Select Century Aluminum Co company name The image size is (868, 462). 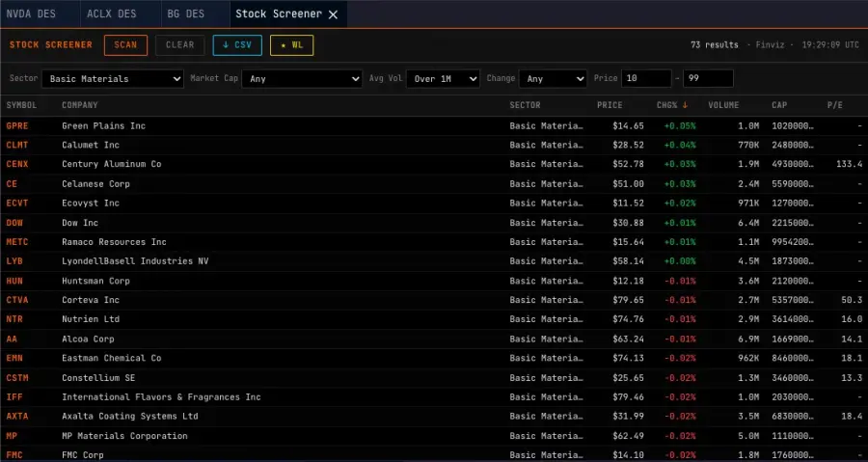point(111,164)
